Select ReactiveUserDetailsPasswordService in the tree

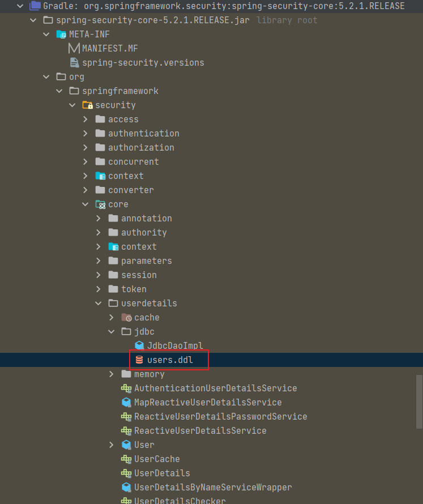(220, 417)
